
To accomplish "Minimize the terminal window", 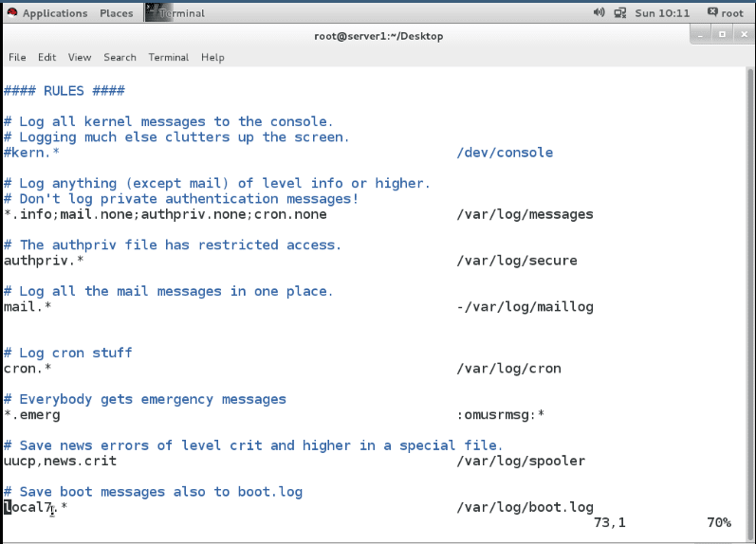I will click(x=700, y=35).
